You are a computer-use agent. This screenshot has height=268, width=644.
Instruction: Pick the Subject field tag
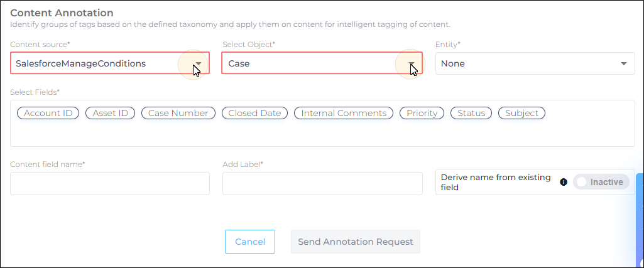click(x=521, y=113)
